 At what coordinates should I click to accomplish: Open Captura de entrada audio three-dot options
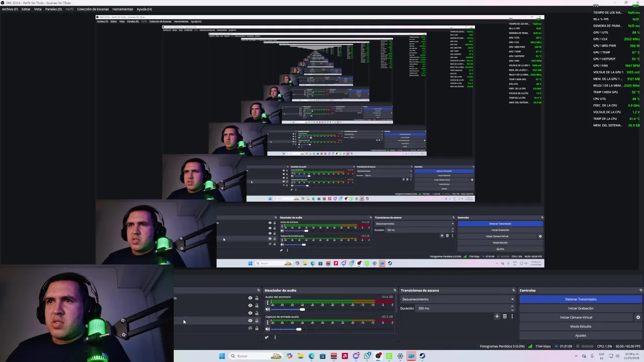pyautogui.click(x=268, y=322)
